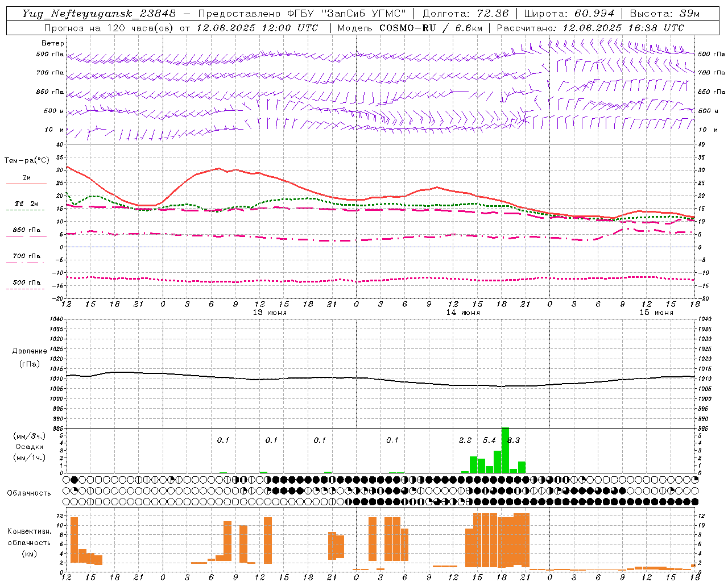Click the 15 июня date label
Viewport: 728px width, 582px height.
pos(656,313)
